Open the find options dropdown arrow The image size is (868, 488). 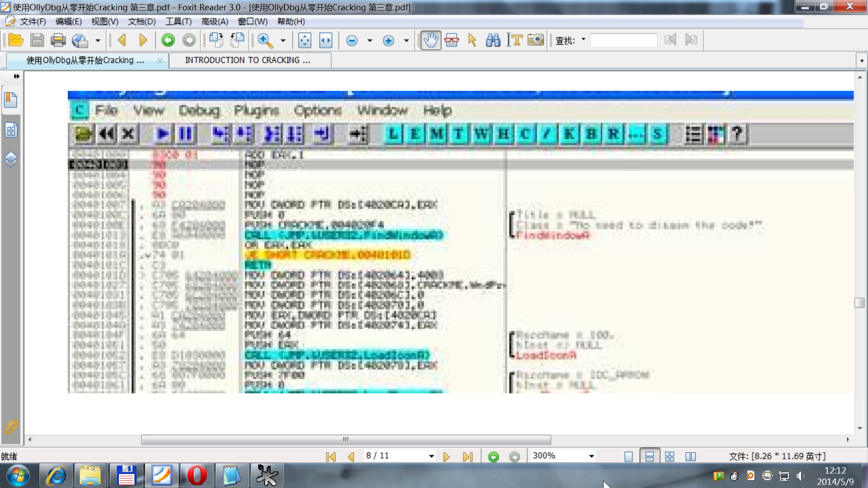pyautogui.click(x=583, y=39)
